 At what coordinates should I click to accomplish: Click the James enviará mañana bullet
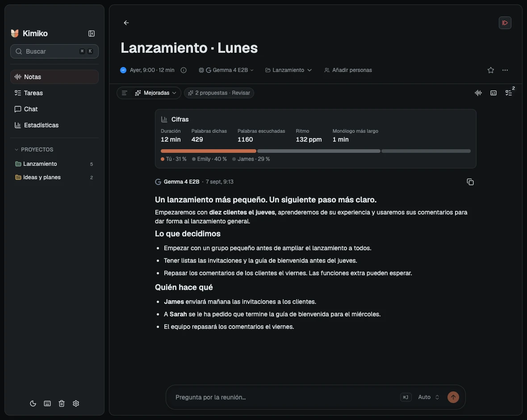240,302
